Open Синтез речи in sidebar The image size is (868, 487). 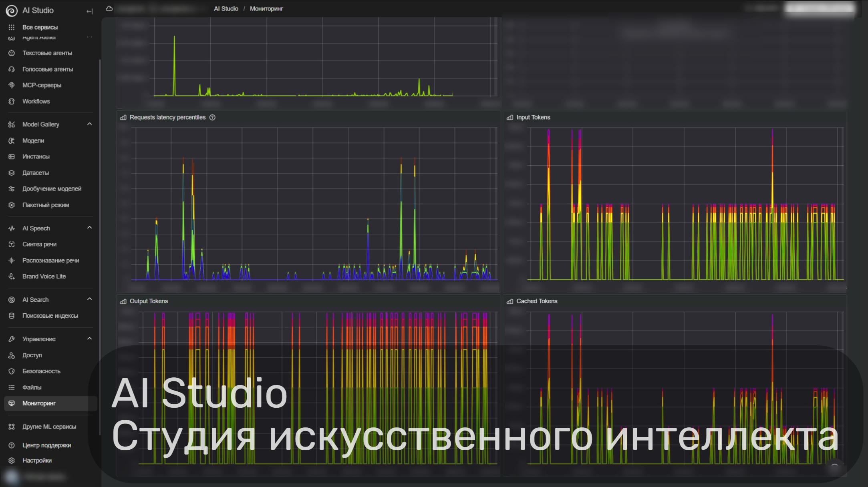point(39,244)
